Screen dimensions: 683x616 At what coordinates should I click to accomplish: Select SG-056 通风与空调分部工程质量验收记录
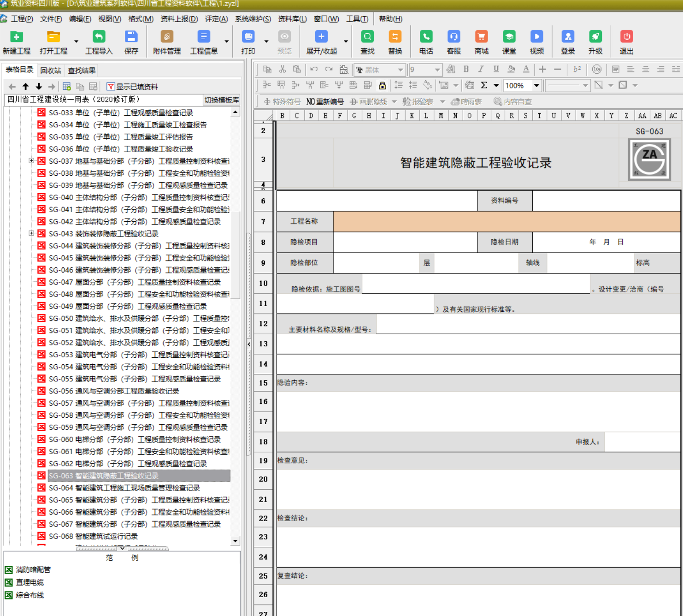click(114, 391)
